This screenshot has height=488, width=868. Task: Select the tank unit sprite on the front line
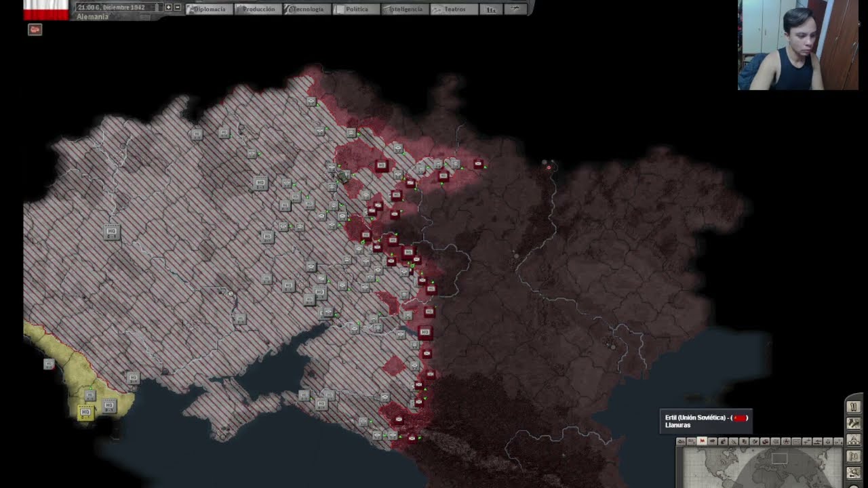343,177
